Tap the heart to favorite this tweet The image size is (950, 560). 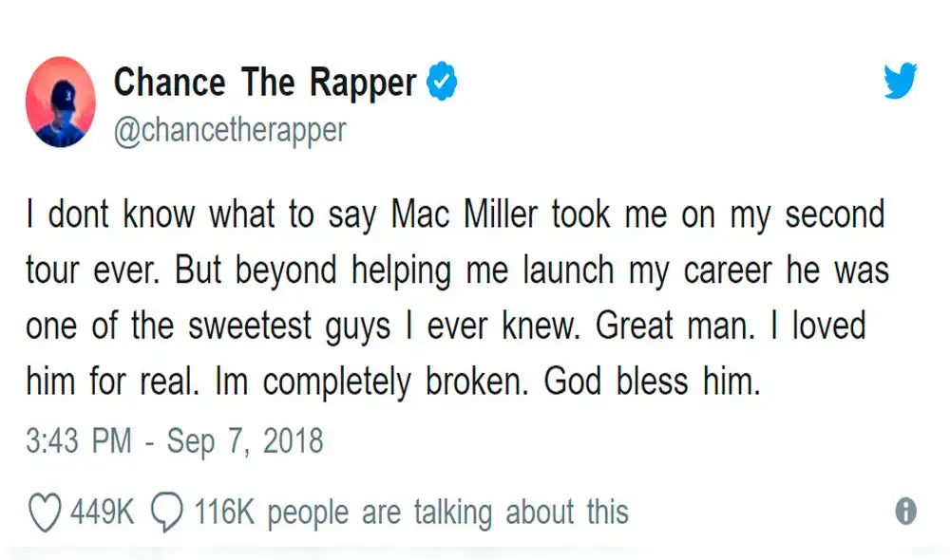46,511
